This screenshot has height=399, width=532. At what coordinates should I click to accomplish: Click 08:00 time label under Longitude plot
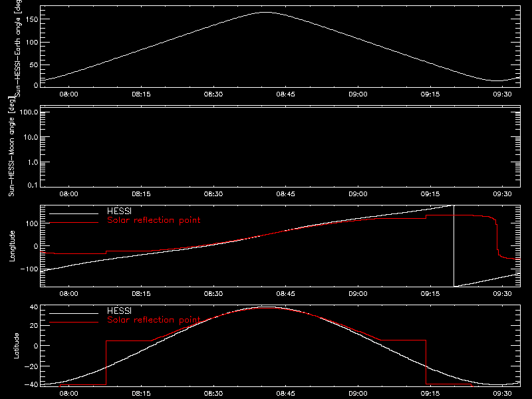(69, 294)
